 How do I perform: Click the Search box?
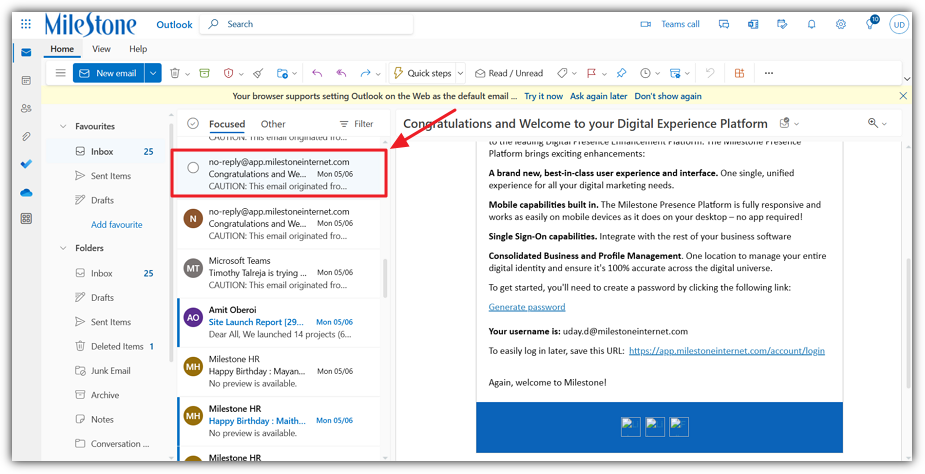click(x=306, y=24)
